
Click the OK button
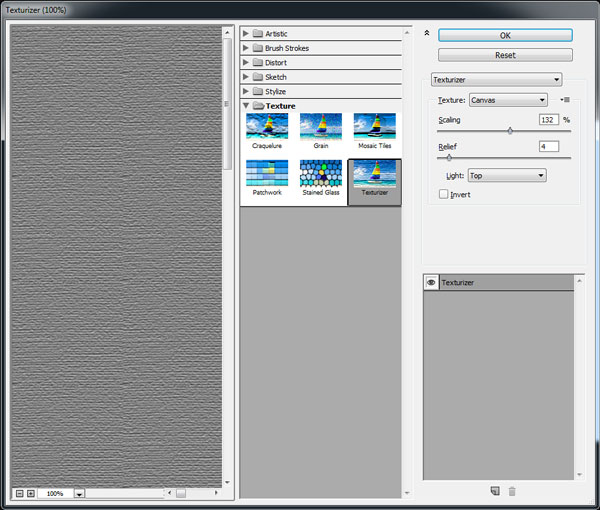(505, 35)
